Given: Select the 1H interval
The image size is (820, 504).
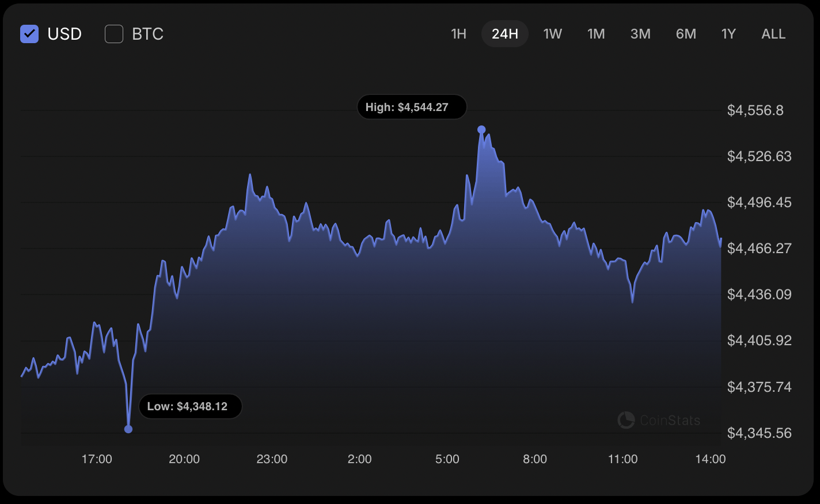Looking at the screenshot, I should click(459, 34).
